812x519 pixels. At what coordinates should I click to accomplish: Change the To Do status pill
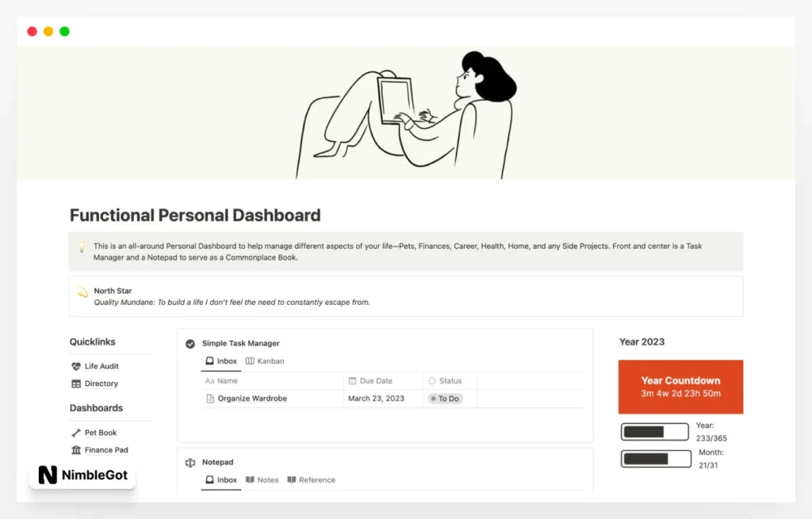(445, 399)
